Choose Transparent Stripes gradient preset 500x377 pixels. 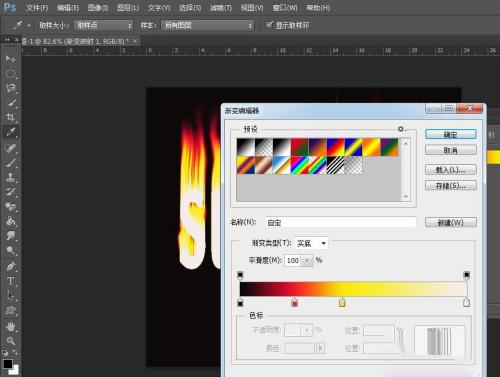pos(335,165)
